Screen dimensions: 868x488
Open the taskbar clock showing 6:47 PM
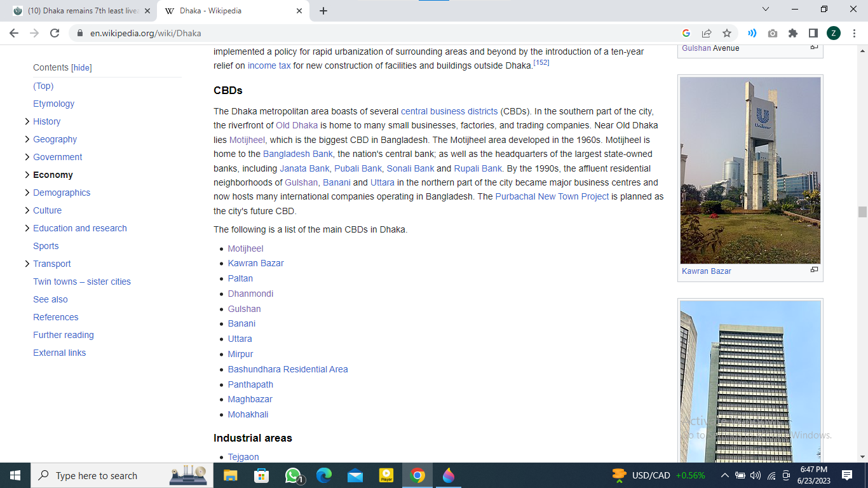813,475
